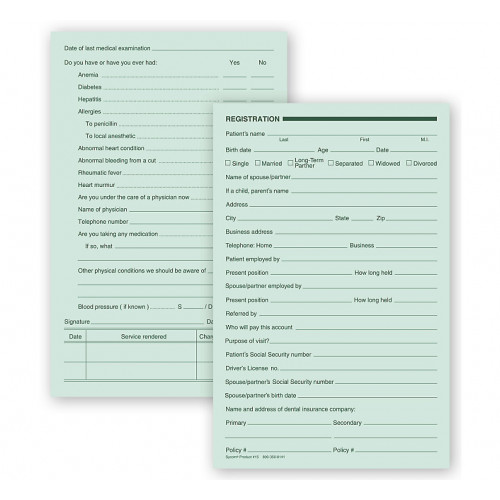This screenshot has width=500, height=500.
Task: Tick the Divorced checkbox
Action: [409, 163]
